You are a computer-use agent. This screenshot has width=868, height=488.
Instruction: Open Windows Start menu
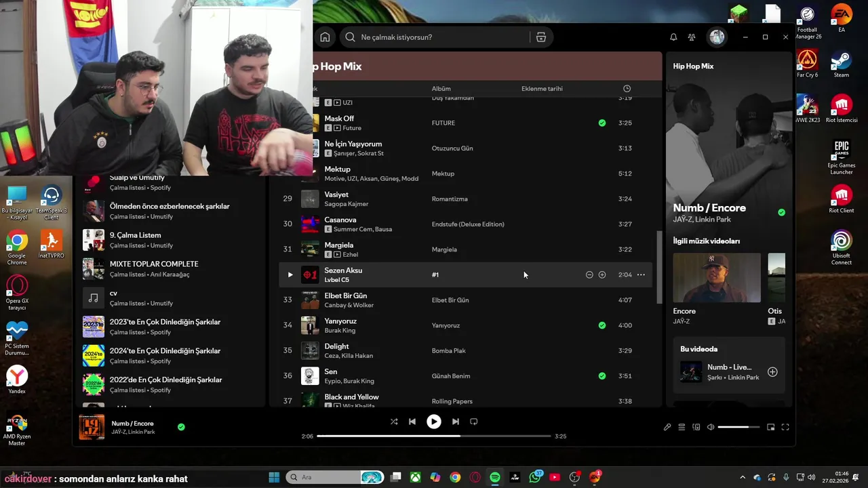274,477
